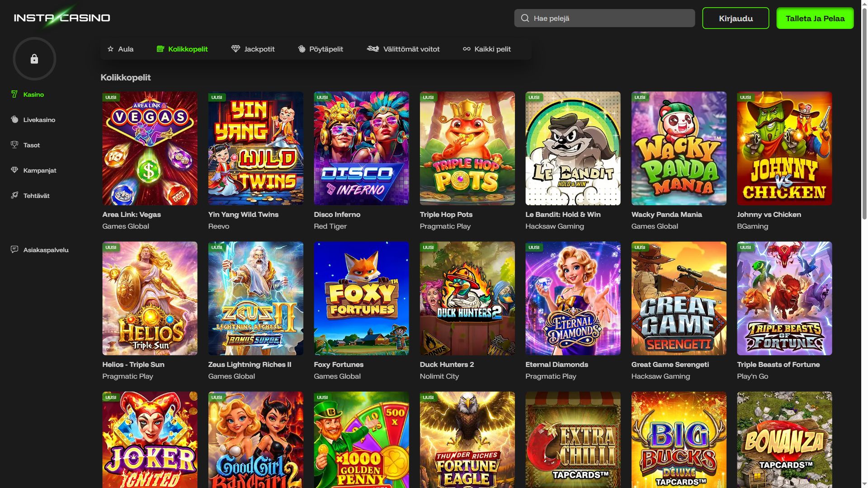The image size is (868, 488).
Task: Open Kampanjat in the sidebar
Action: click(33, 170)
